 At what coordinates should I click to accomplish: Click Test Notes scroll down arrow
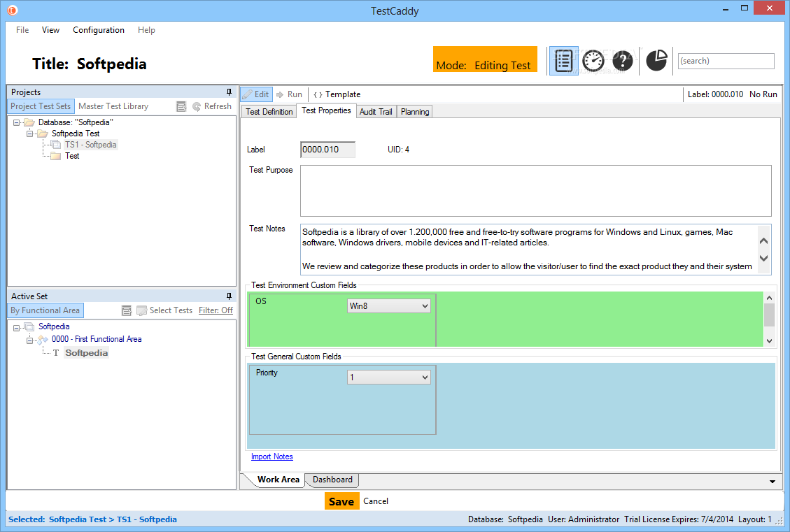coord(764,258)
